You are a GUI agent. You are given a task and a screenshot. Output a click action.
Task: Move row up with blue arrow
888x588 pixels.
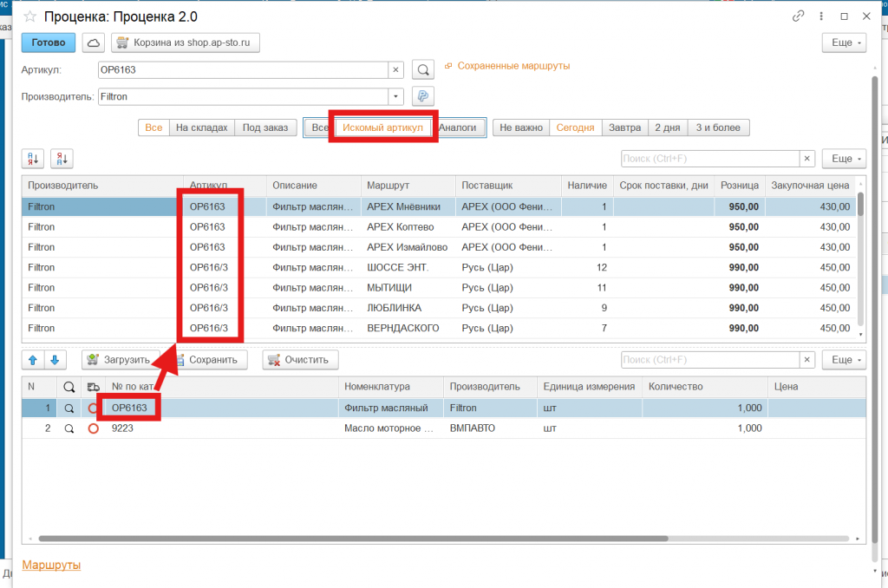coord(32,359)
